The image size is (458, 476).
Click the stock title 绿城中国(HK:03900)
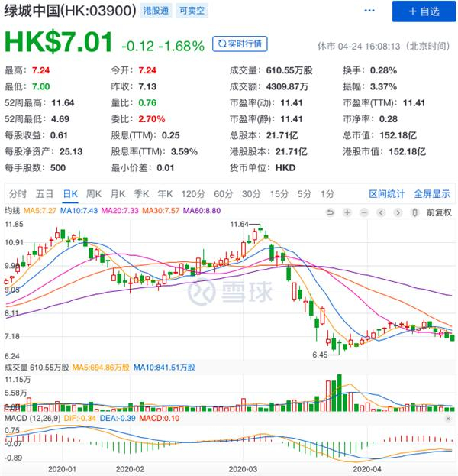tap(70, 11)
